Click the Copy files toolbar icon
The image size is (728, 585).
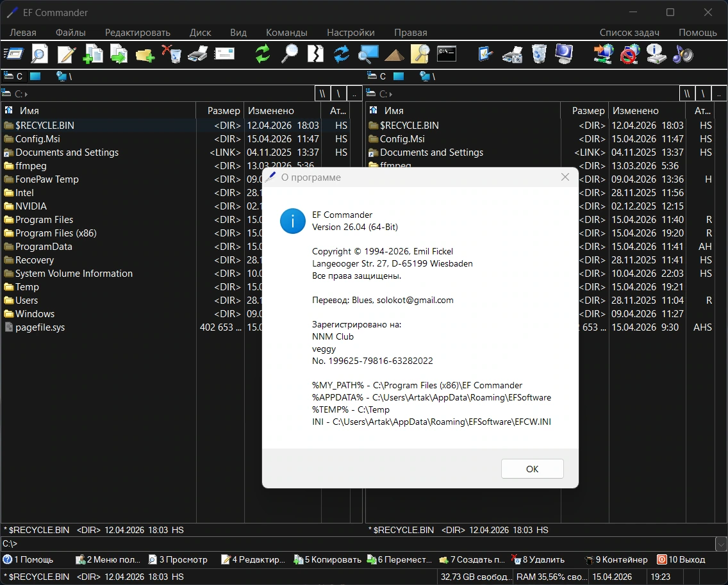pos(93,54)
